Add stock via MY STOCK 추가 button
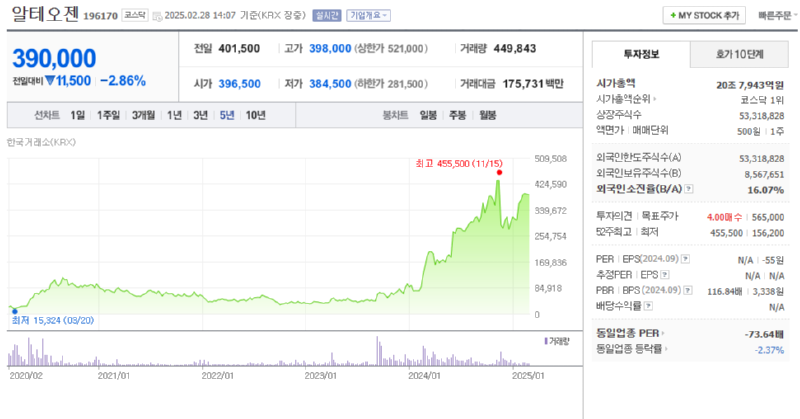Screen dimensions: 800x419 [704, 15]
